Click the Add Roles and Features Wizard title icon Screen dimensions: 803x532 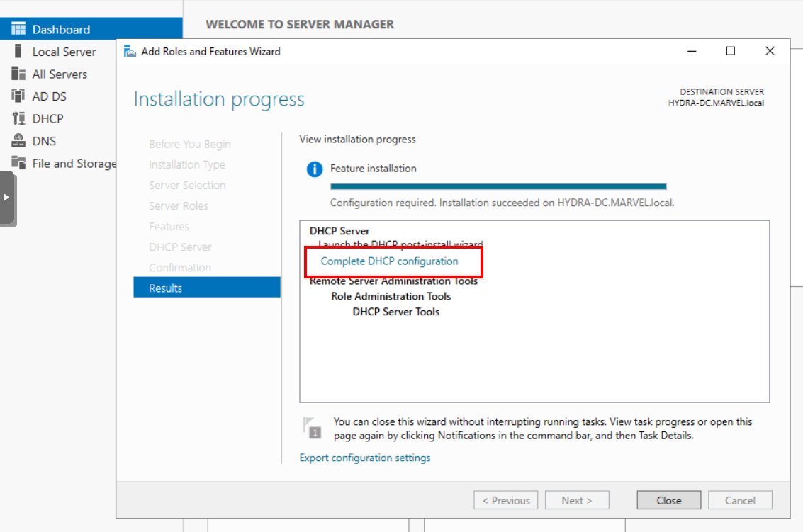[x=130, y=51]
